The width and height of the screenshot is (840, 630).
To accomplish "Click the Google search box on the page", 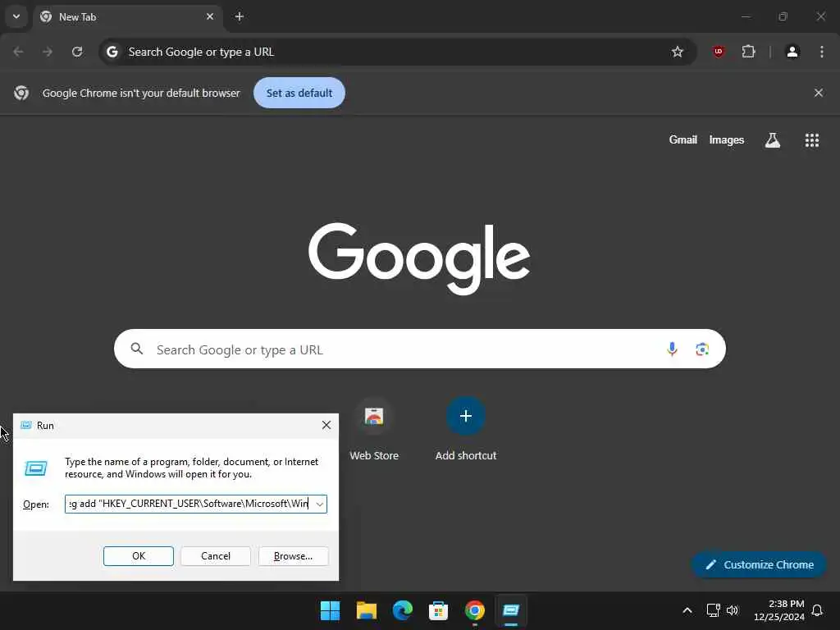I will coord(419,349).
